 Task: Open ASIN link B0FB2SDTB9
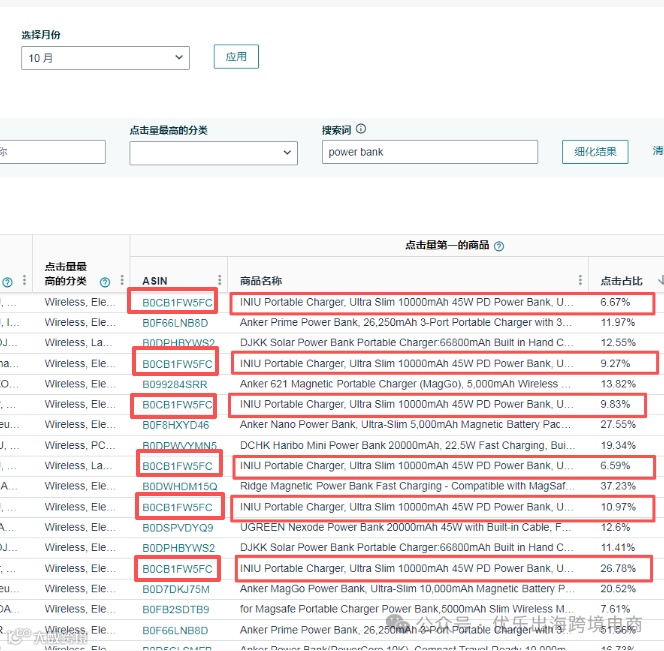click(x=175, y=609)
